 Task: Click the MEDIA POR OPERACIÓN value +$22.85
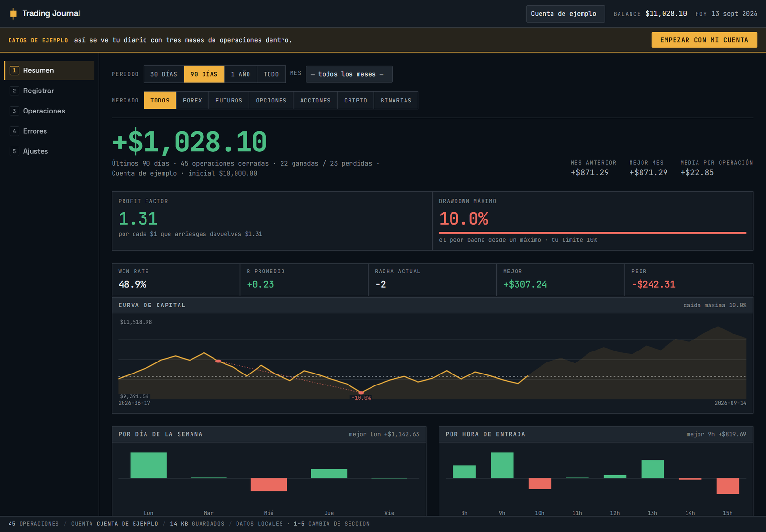[697, 172]
